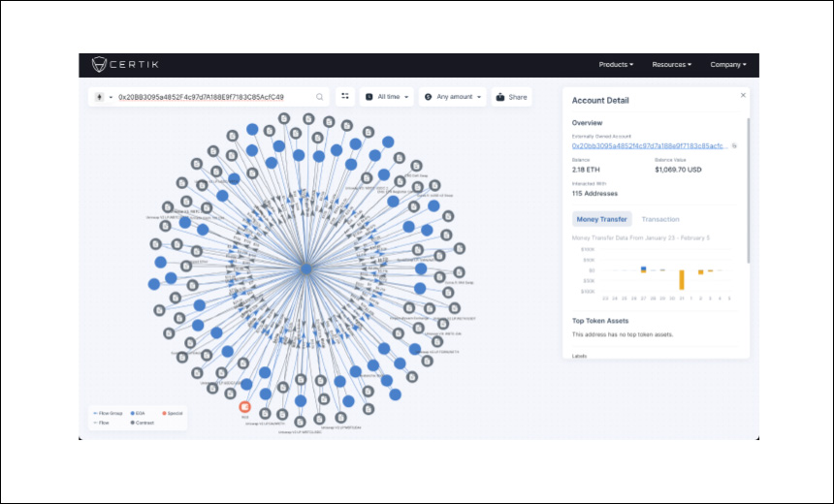
Task: Open the Any amount filter dropdown
Action: pos(453,97)
